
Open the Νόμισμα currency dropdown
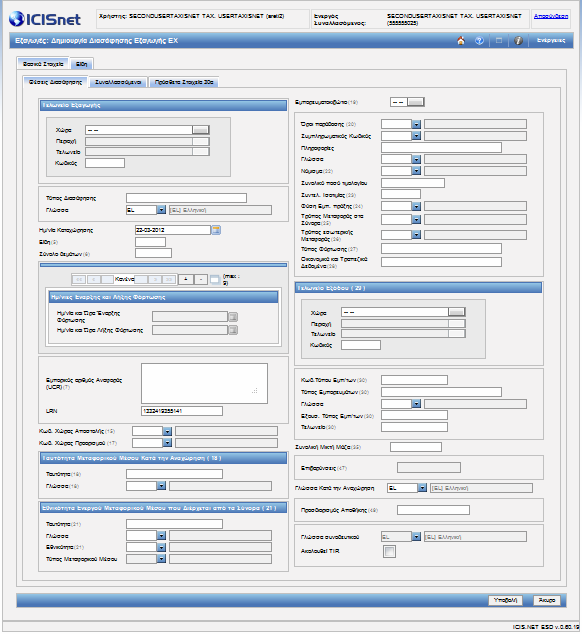[416, 171]
